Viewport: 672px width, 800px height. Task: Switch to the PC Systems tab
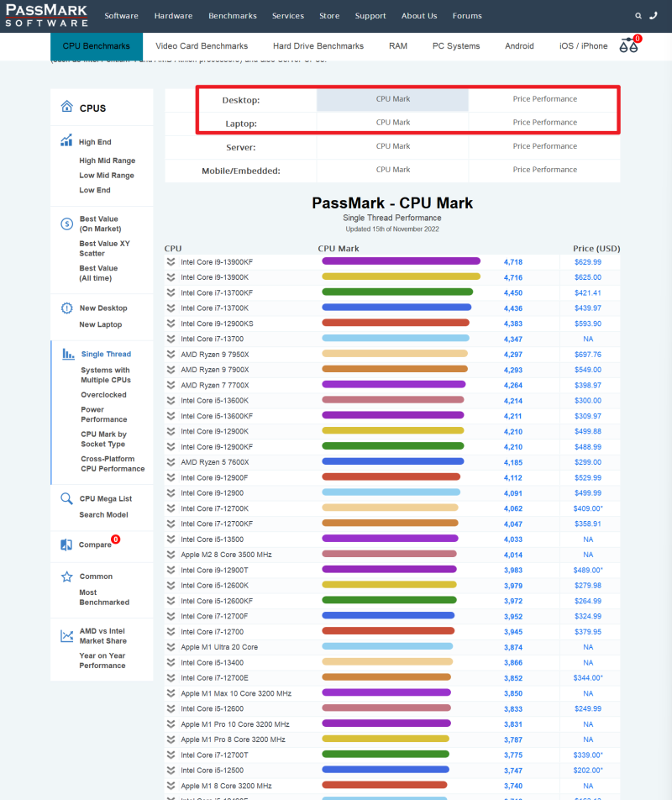click(x=456, y=46)
